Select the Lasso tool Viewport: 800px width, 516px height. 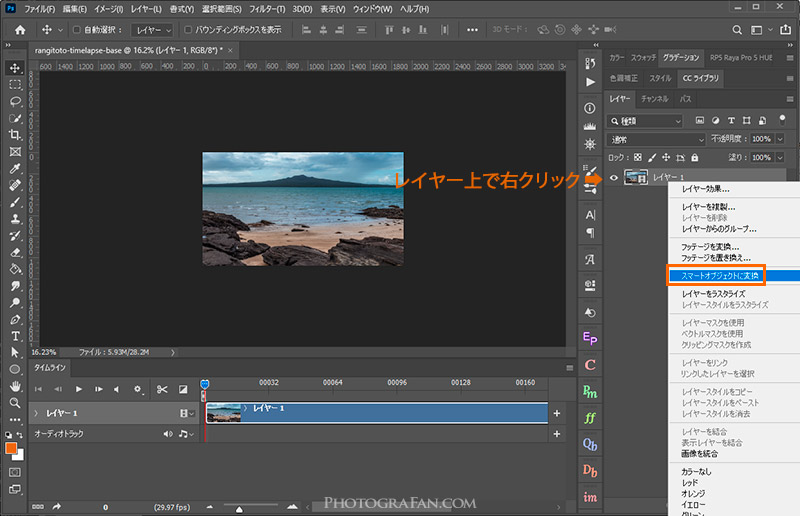tap(15, 102)
